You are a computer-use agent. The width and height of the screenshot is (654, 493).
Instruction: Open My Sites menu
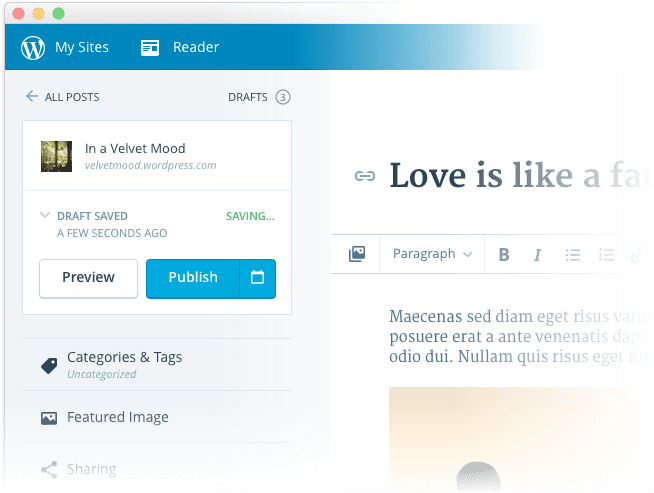click(82, 48)
